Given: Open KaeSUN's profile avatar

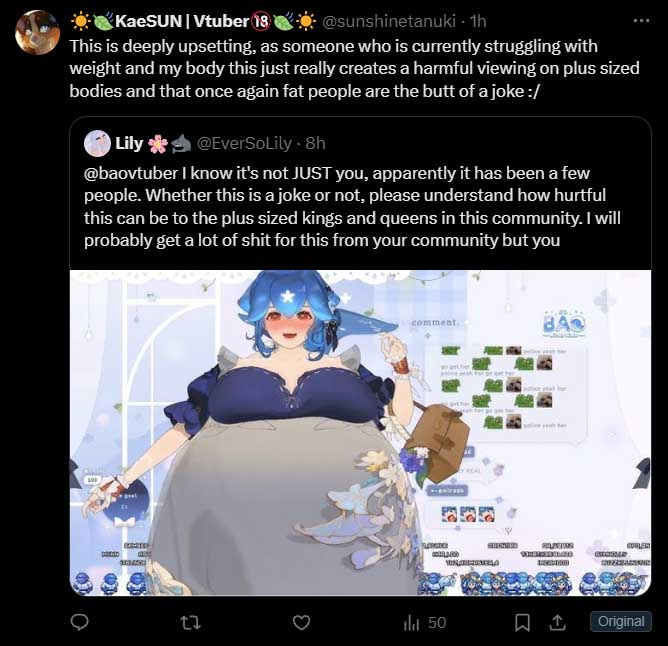Looking at the screenshot, I should [37, 32].
